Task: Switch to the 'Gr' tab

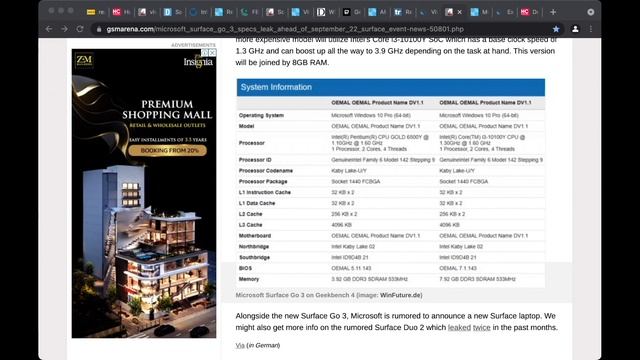Action: point(351,12)
